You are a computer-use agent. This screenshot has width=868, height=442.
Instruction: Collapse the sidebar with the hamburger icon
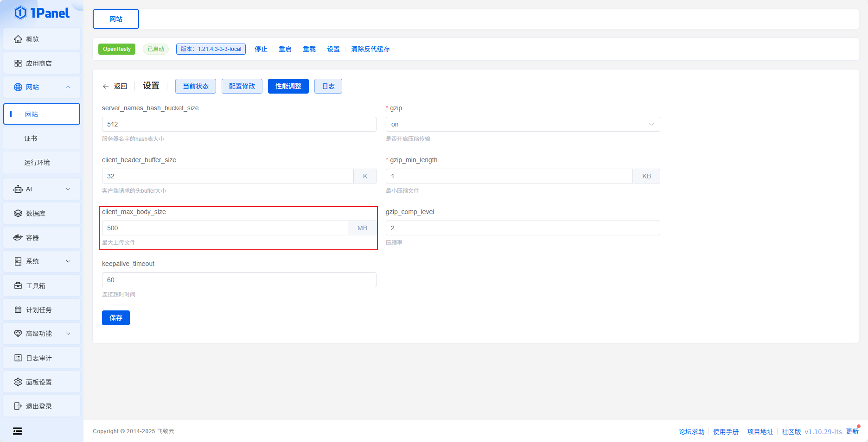[x=17, y=431]
